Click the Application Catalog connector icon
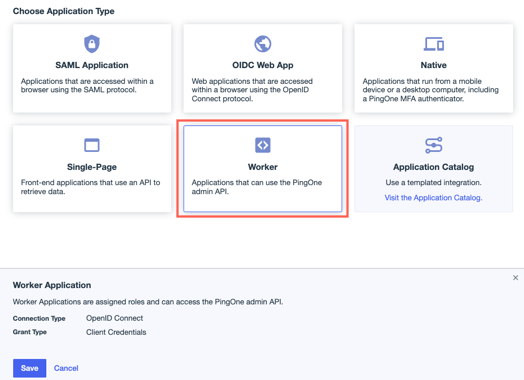Image resolution: width=524 pixels, height=380 pixels. click(434, 145)
